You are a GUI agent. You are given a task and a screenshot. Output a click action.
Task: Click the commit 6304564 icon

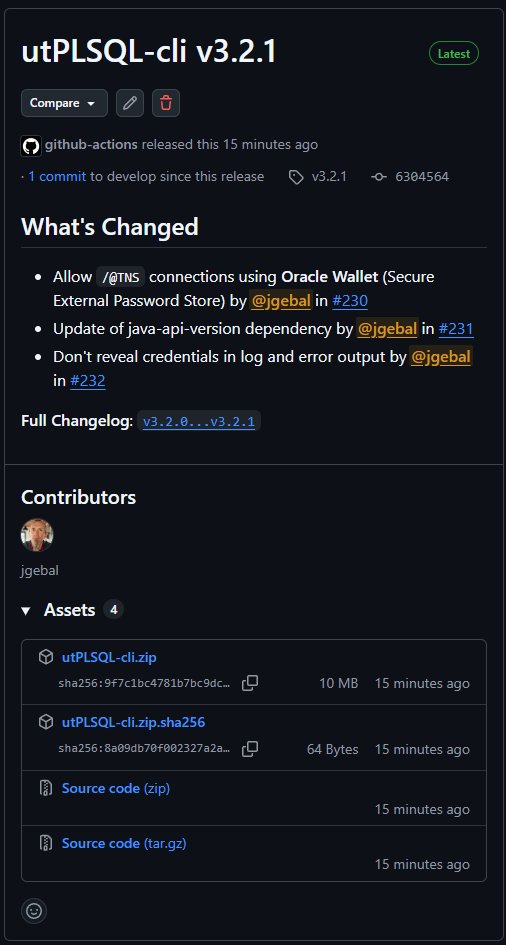click(x=378, y=177)
